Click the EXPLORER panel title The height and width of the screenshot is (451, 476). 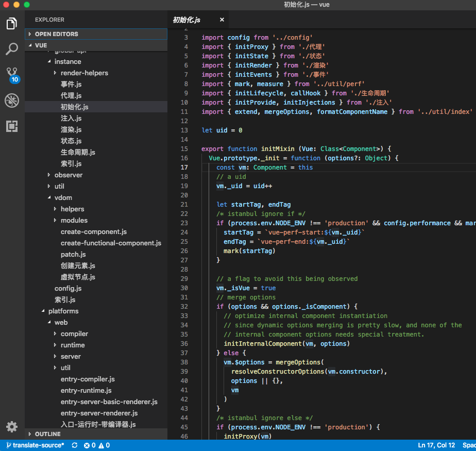coord(49,20)
